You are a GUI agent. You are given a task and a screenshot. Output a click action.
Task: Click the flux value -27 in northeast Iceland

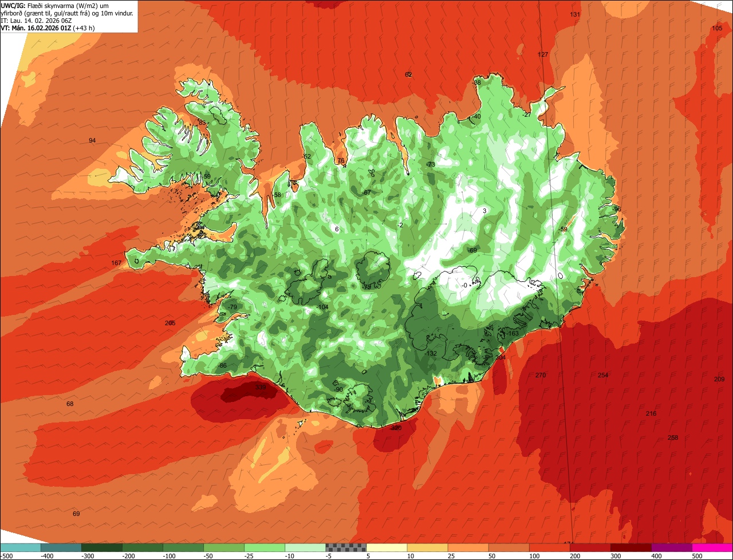coord(527,115)
